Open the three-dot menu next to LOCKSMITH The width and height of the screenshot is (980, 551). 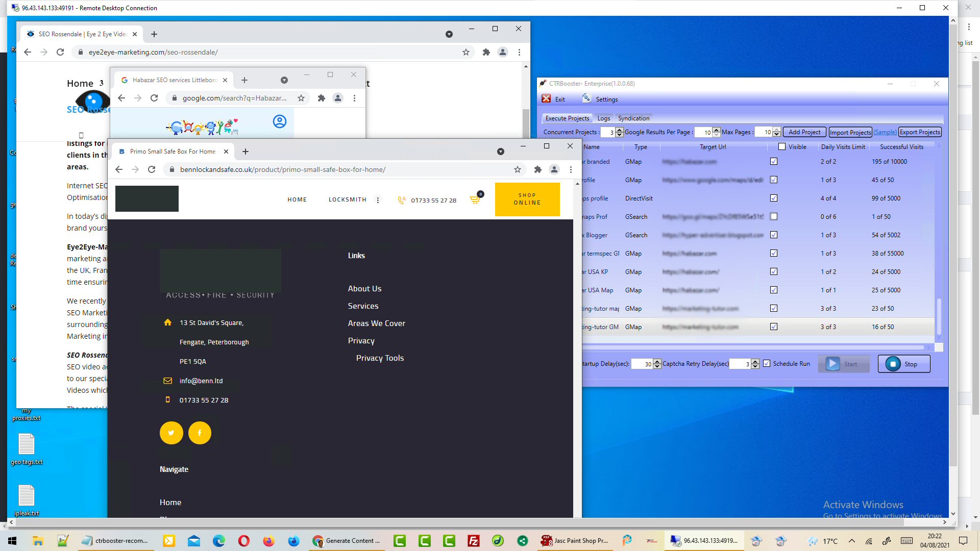click(378, 200)
